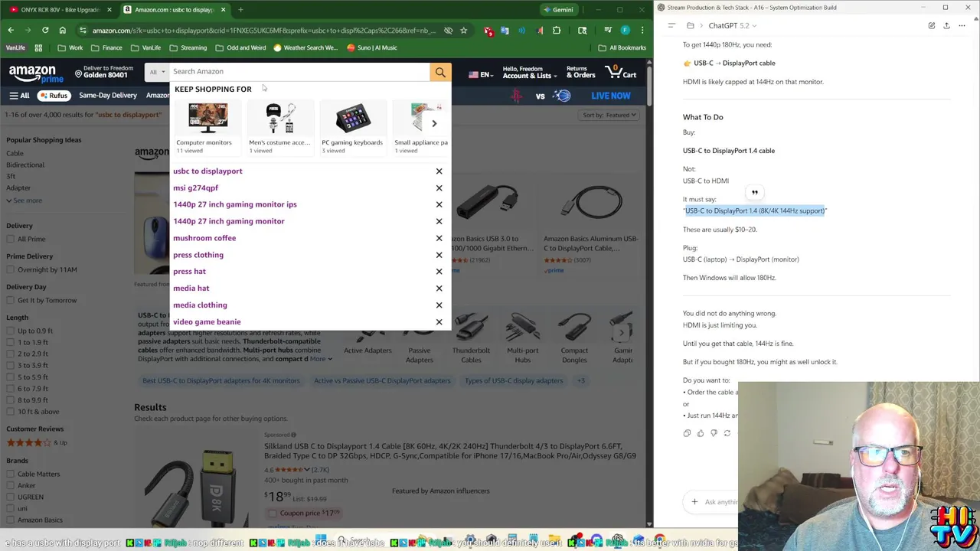Close the ONYX RCR 80V browser tab
The height and width of the screenshot is (551, 980).
click(x=109, y=10)
